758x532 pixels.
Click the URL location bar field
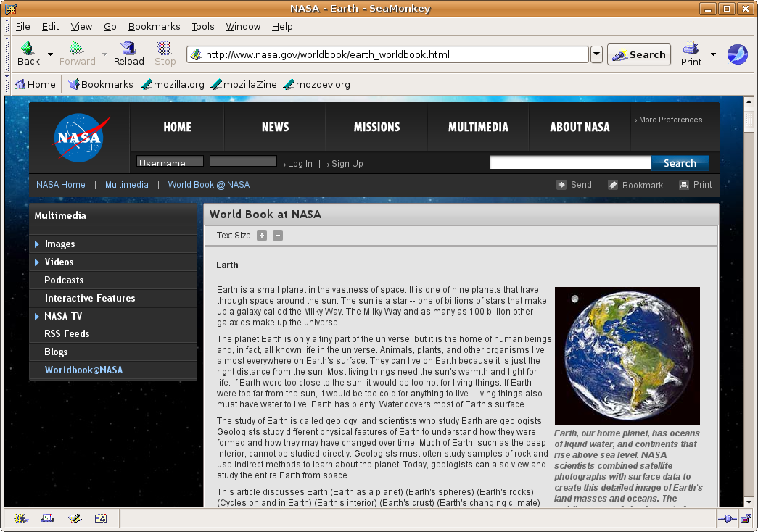point(387,54)
